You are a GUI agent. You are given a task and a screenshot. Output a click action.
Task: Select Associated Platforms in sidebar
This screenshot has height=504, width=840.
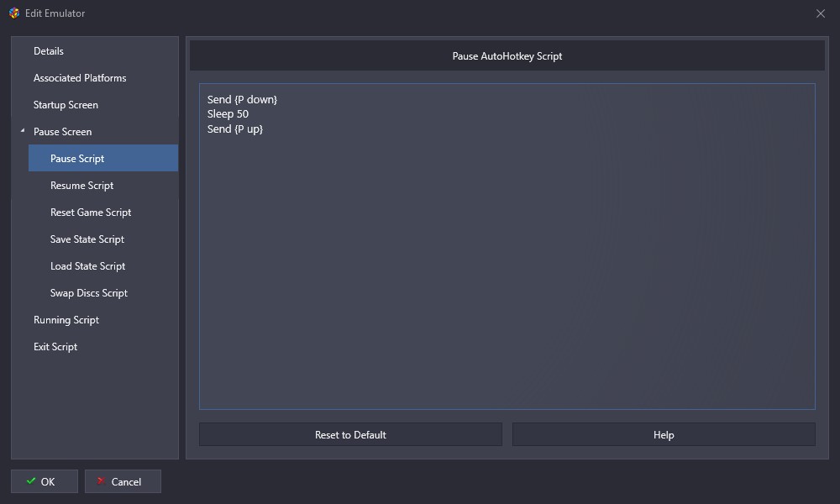(x=80, y=77)
